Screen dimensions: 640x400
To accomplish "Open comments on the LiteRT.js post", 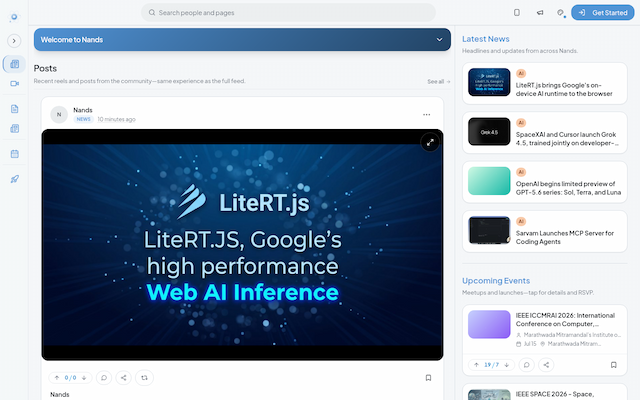I will click(x=104, y=378).
